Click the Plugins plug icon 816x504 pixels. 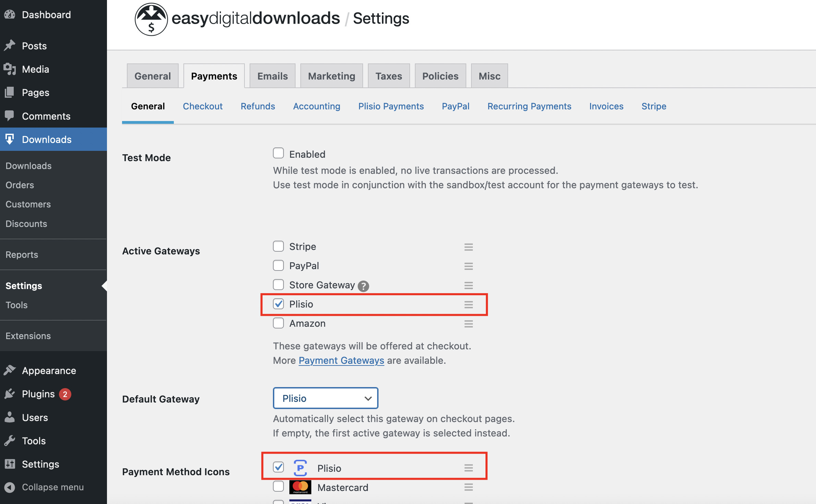10,394
